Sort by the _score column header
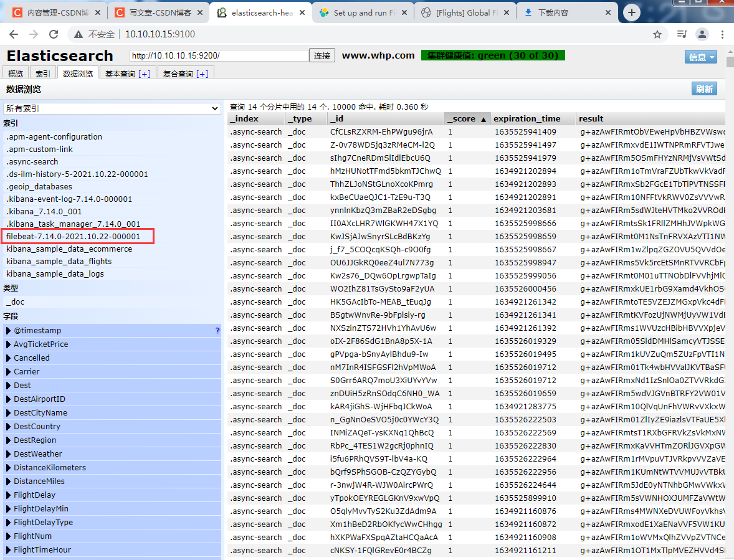 466,119
